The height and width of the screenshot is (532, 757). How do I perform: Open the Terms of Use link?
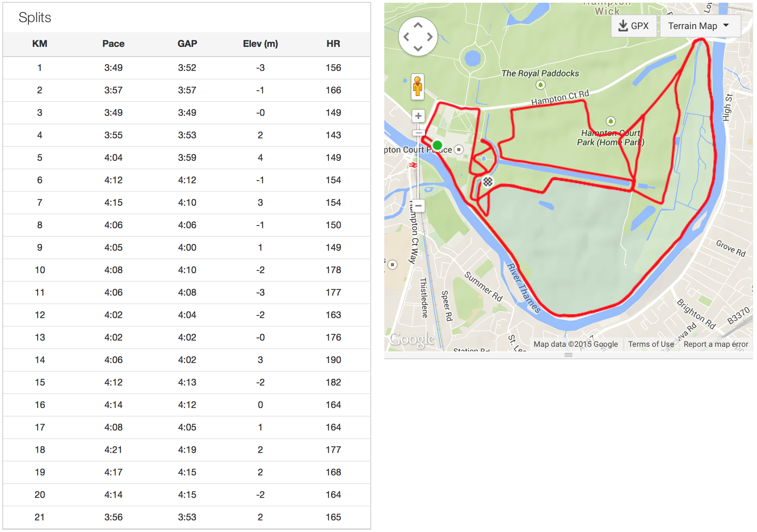(651, 344)
